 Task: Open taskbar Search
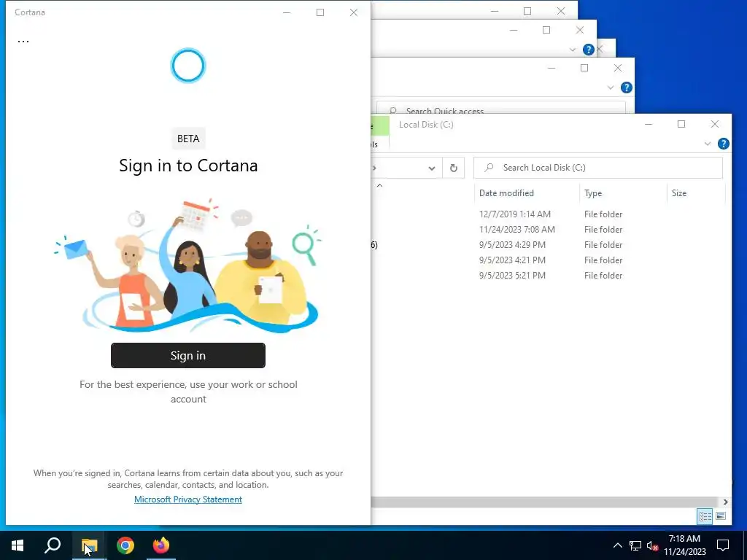click(53, 545)
